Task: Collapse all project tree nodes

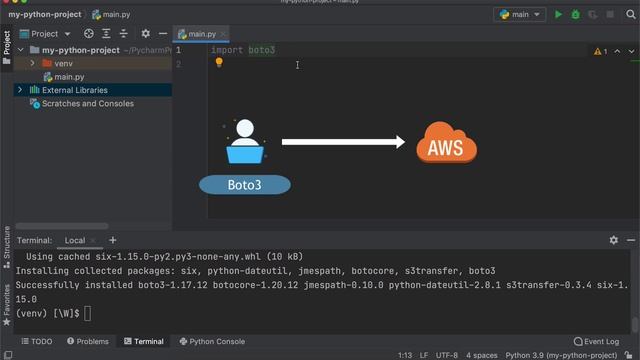Action: coord(123,34)
